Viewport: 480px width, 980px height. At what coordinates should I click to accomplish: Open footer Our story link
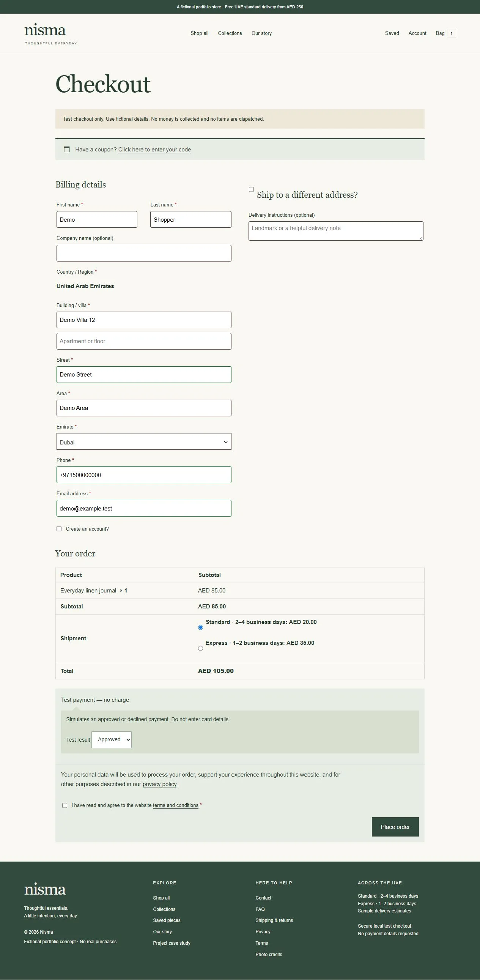[x=162, y=932]
